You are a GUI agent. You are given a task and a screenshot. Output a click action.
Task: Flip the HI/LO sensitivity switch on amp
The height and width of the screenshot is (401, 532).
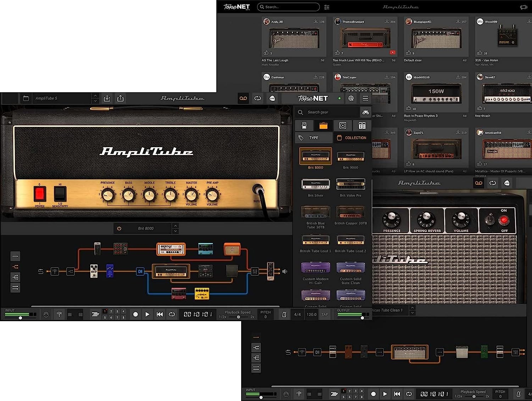(60, 194)
